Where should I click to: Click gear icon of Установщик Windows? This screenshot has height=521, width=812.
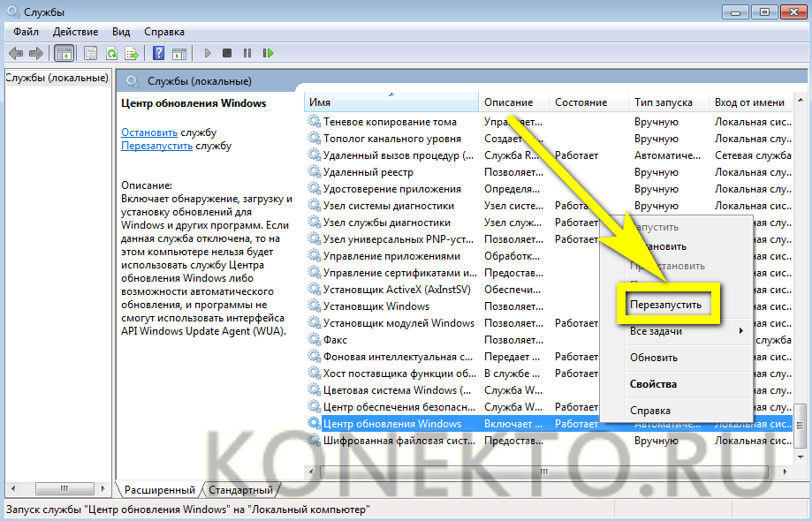pyautogui.click(x=314, y=306)
